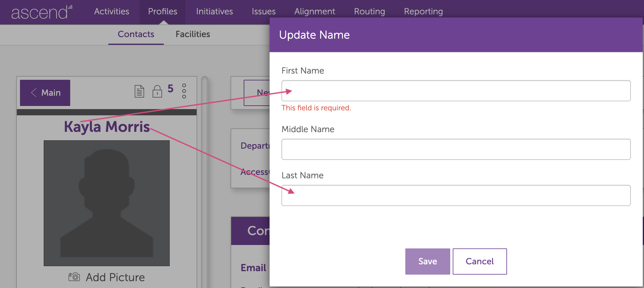Open the Reporting menu

[x=423, y=12]
